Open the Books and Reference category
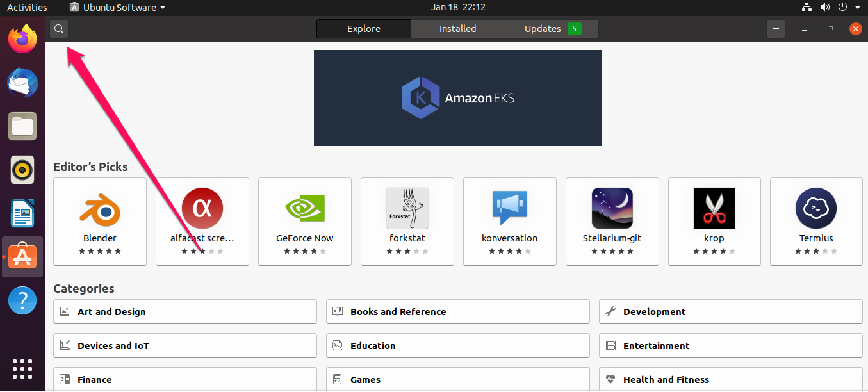This screenshot has width=868, height=392. [x=458, y=311]
